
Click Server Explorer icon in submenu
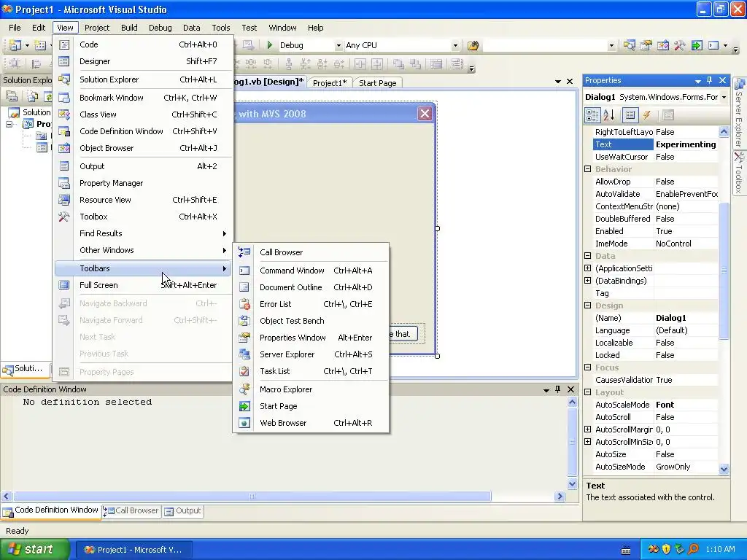pyautogui.click(x=244, y=354)
